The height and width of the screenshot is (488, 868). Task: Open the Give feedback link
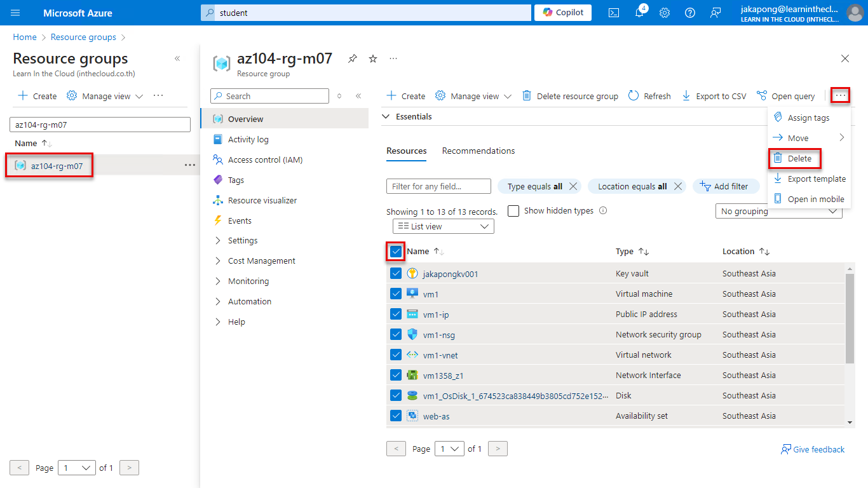(x=813, y=449)
